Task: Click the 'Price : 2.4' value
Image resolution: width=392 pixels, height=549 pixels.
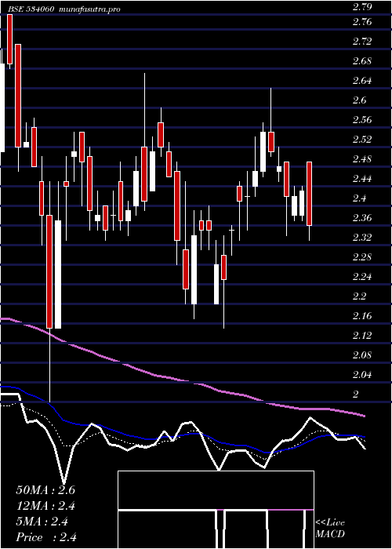Action: click(46, 537)
